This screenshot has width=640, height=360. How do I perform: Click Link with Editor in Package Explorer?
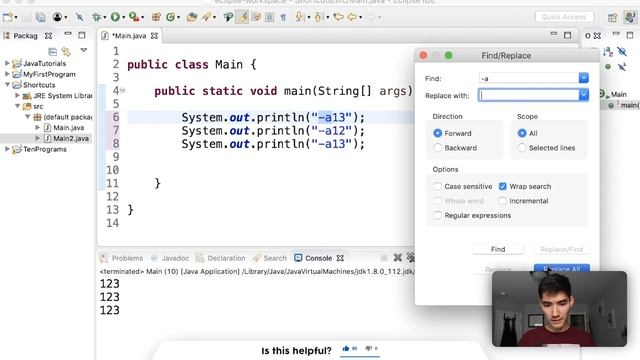(x=66, y=51)
